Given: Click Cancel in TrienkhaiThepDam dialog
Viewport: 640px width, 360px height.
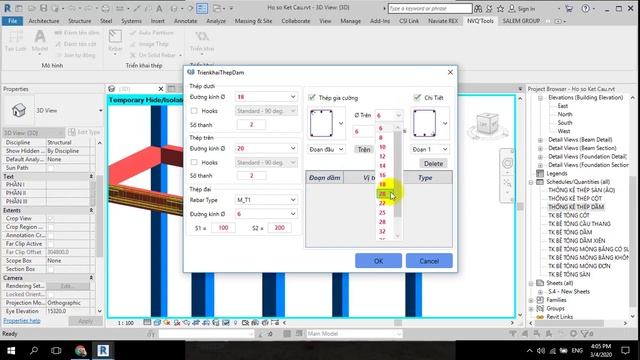Looking at the screenshot, I should tap(429, 261).
